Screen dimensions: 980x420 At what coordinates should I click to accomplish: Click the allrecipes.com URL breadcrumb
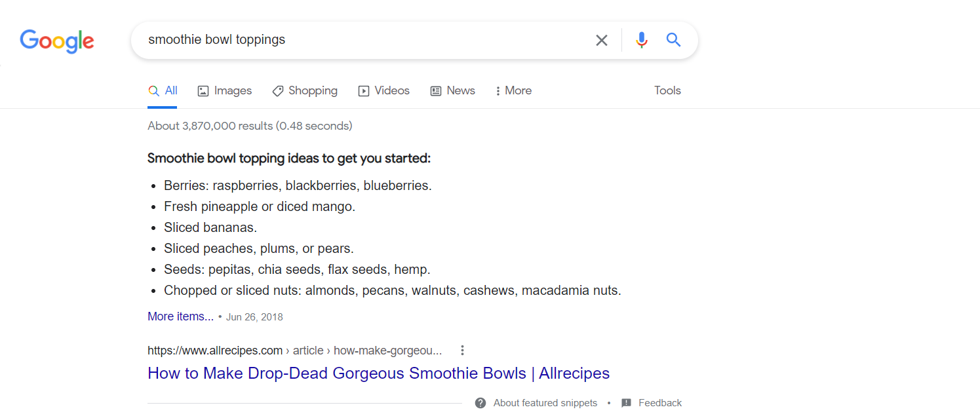[215, 351]
